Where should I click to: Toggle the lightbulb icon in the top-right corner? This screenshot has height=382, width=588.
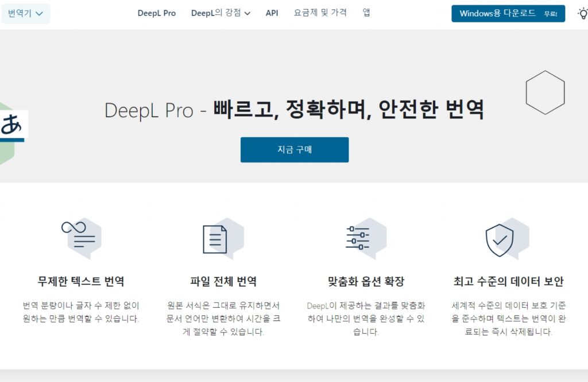[582, 13]
